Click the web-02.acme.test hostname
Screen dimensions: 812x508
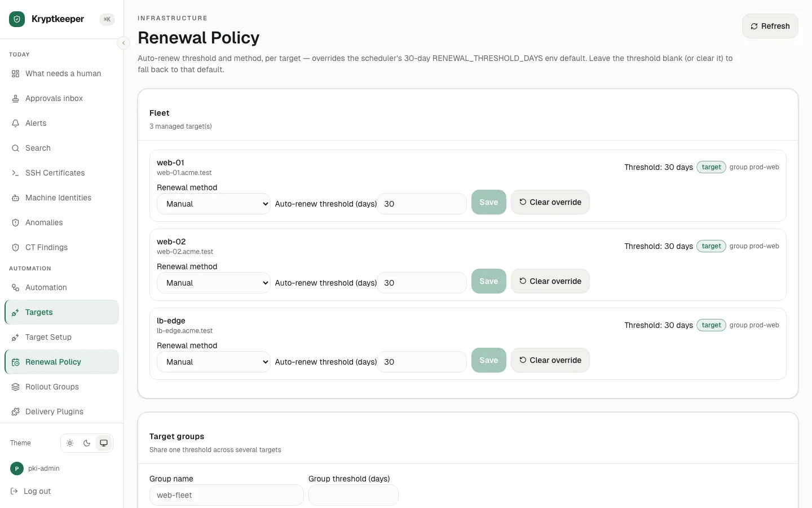185,252
